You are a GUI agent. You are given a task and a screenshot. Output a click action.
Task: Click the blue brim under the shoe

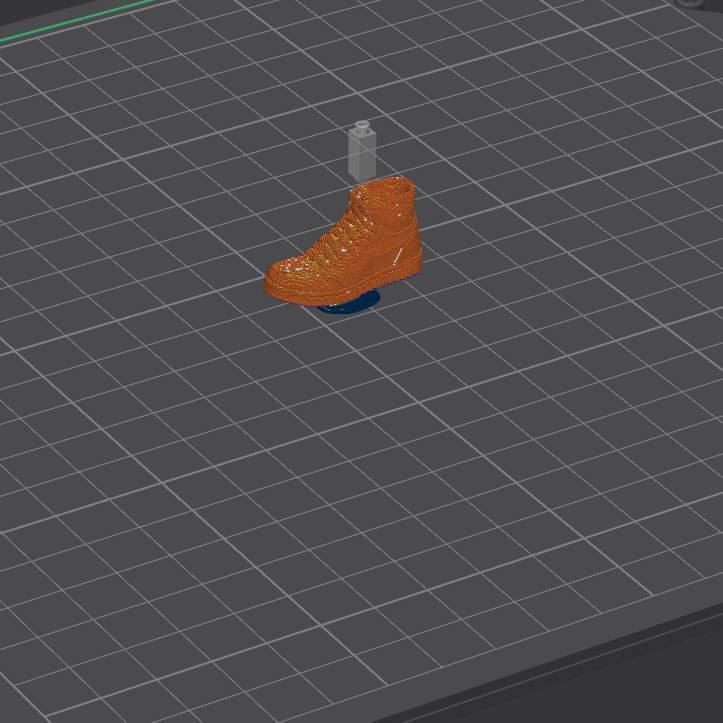click(350, 304)
